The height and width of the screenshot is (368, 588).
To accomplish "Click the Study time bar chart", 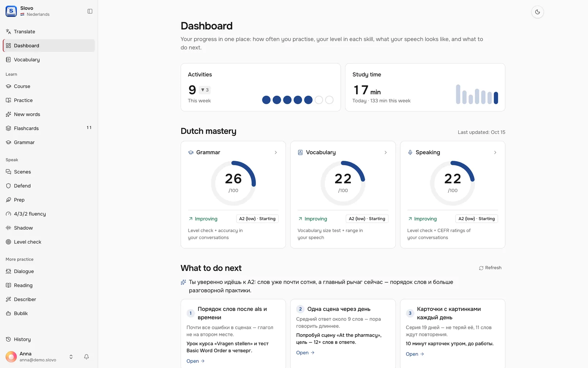I will (x=477, y=94).
